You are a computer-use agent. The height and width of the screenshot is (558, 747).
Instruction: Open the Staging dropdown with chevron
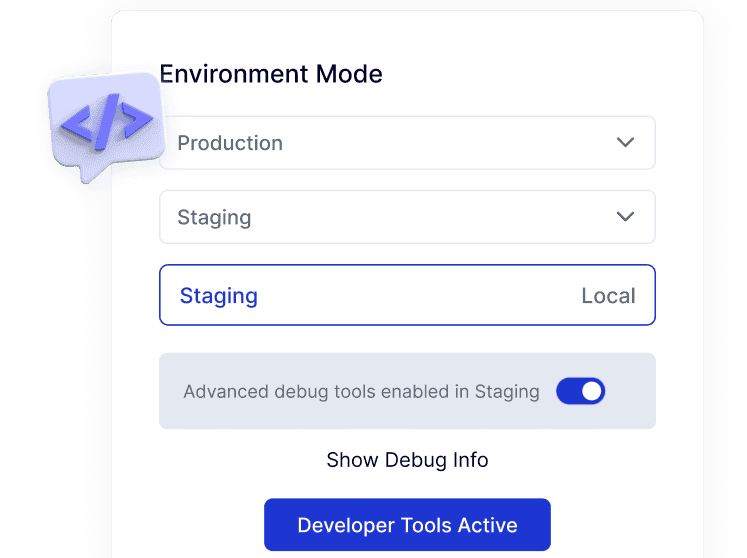click(407, 217)
